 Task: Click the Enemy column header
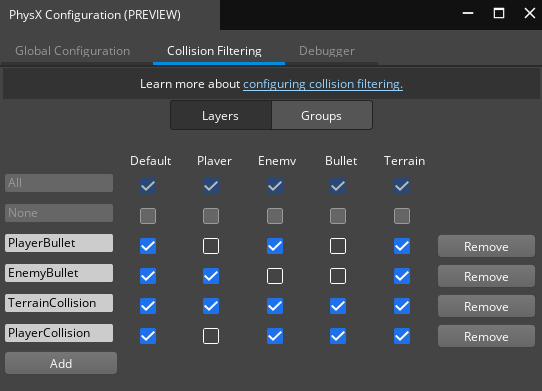coord(277,161)
